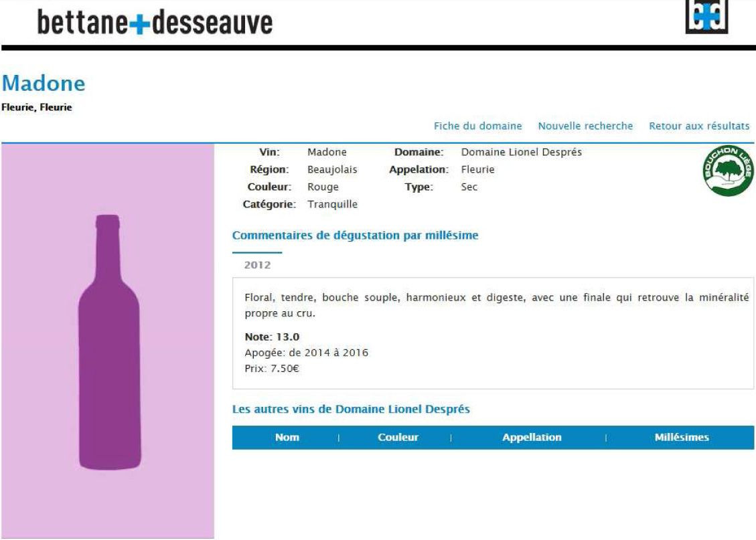The width and height of the screenshot is (756, 540).
Task: Click the purple wine bottle image
Action: 109,342
